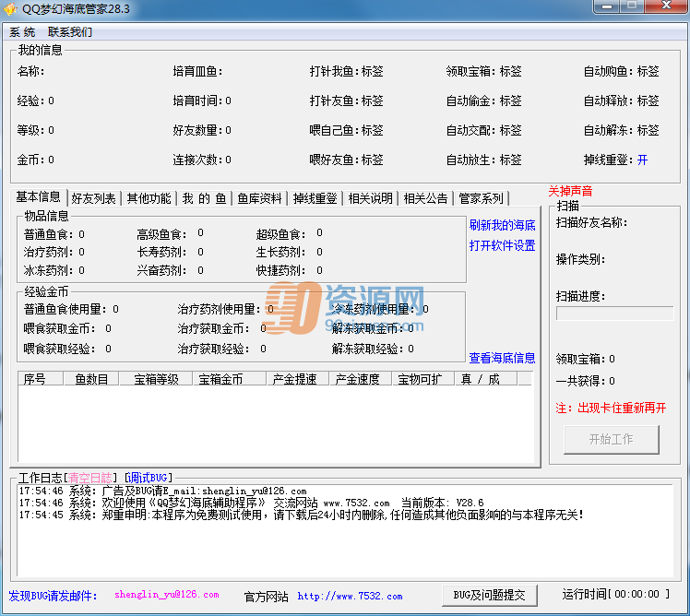The image size is (690, 616).
Task: Click the 宝物可扩 column header
Action: (x=422, y=379)
